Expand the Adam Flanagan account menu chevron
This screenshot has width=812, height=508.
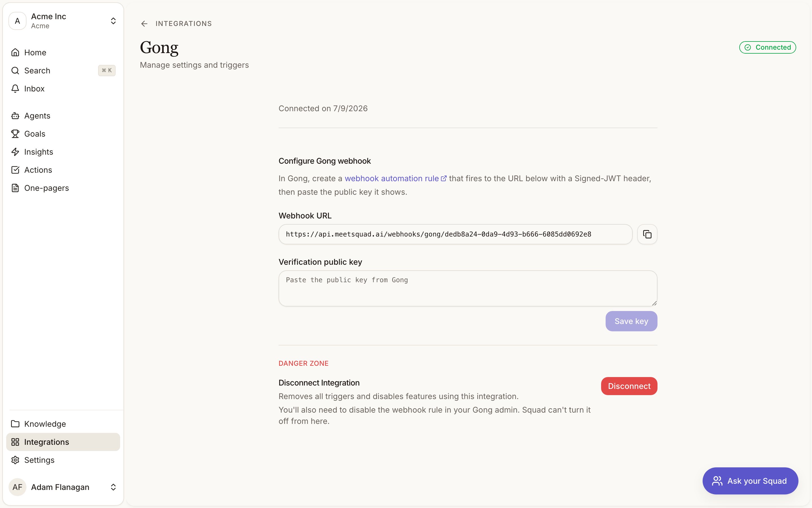pyautogui.click(x=113, y=487)
